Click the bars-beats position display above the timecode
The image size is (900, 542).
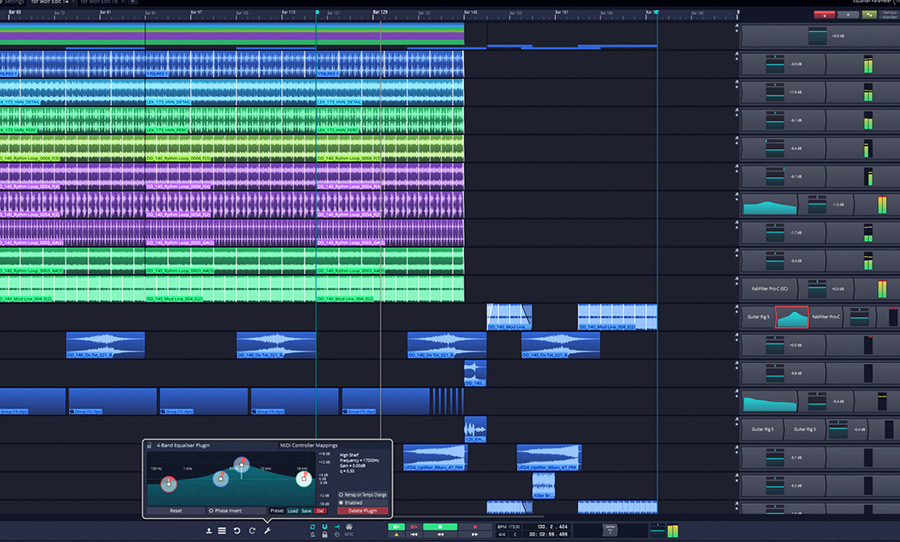coord(547,526)
